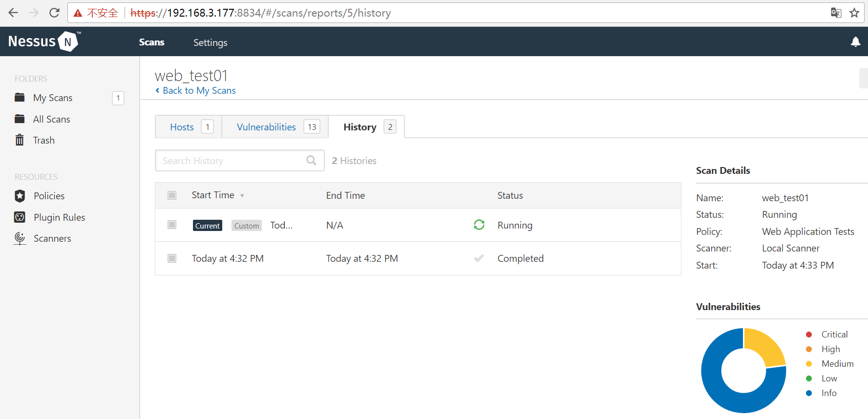Click the Start Time column header
Image resolution: width=868 pixels, height=419 pixels.
click(213, 195)
